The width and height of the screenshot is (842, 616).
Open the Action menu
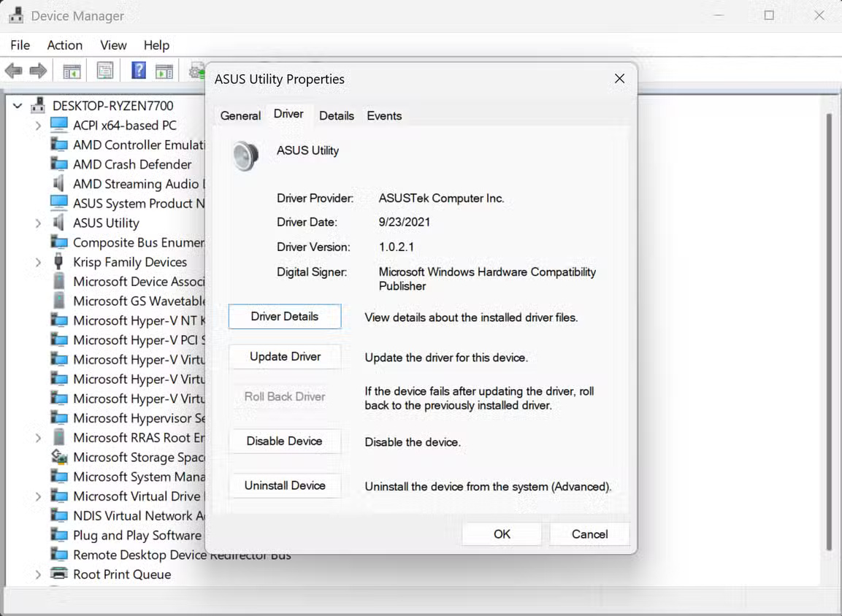[x=64, y=45]
